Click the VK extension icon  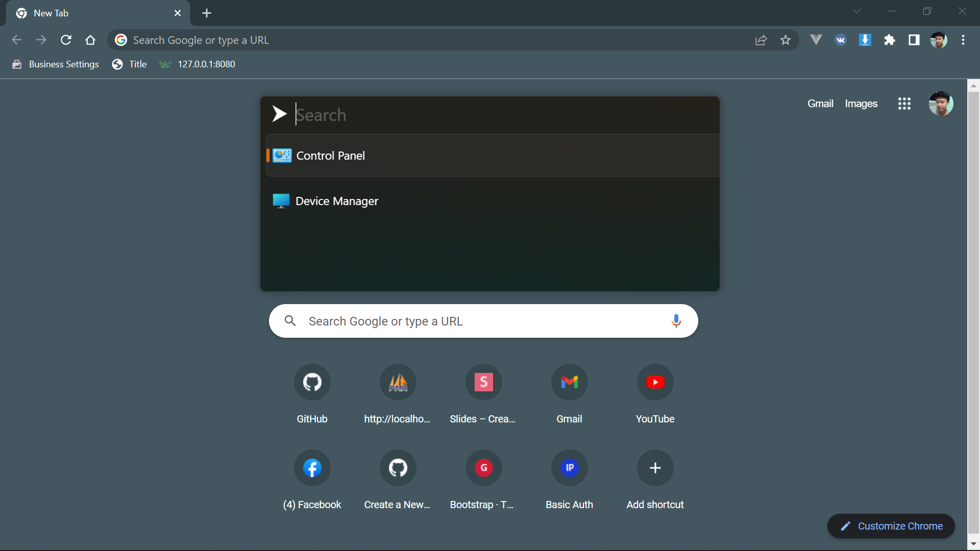(x=840, y=40)
